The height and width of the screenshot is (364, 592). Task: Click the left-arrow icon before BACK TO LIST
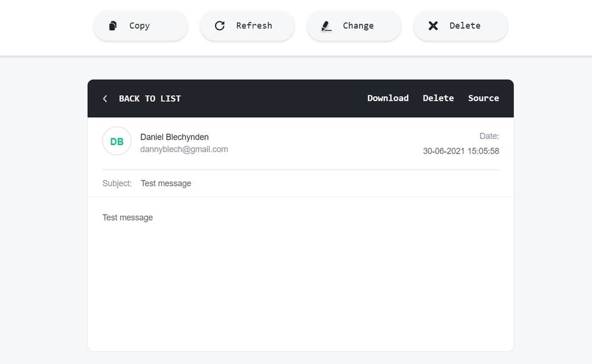105,98
